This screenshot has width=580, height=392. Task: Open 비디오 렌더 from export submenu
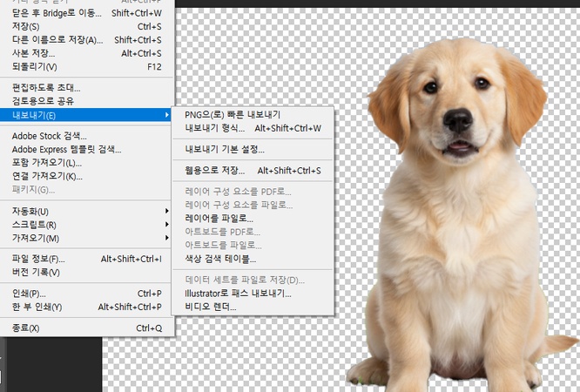[211, 307]
